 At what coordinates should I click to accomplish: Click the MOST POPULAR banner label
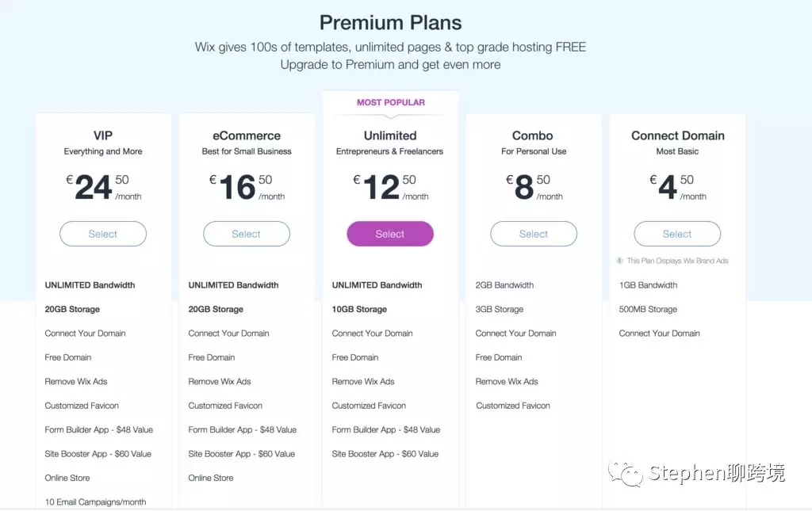pos(389,102)
